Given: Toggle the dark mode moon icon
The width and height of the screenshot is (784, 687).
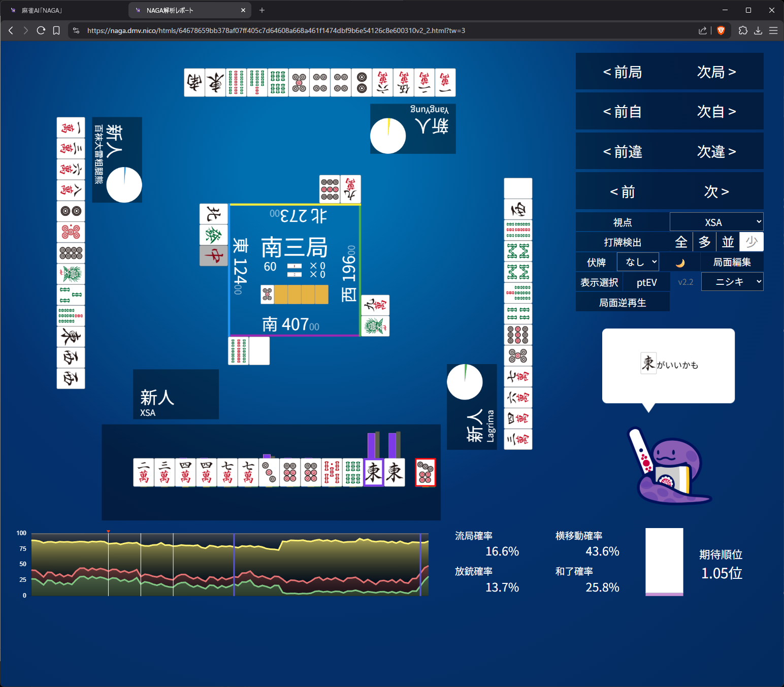Looking at the screenshot, I should [680, 263].
